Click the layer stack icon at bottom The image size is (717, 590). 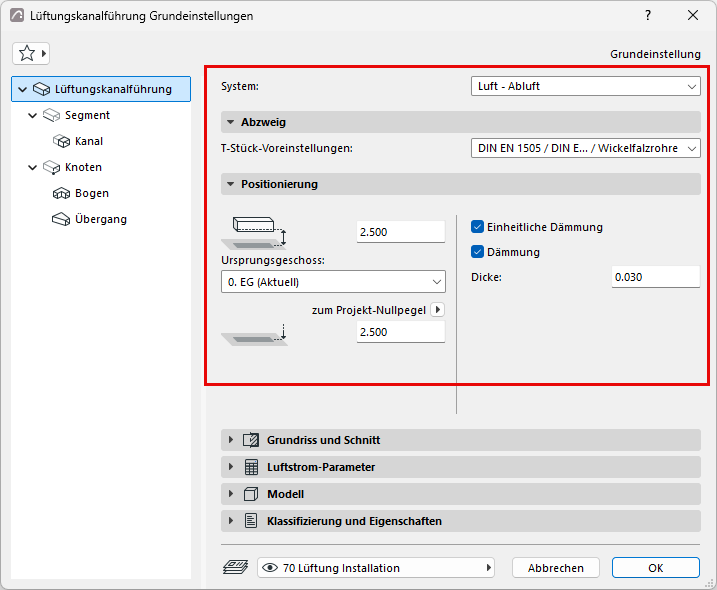[x=235, y=568]
